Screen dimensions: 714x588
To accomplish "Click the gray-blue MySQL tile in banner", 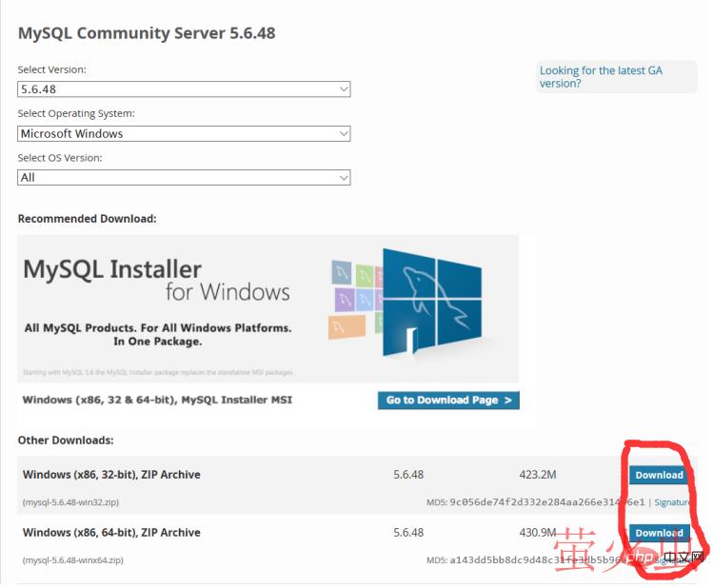I will (x=341, y=274).
